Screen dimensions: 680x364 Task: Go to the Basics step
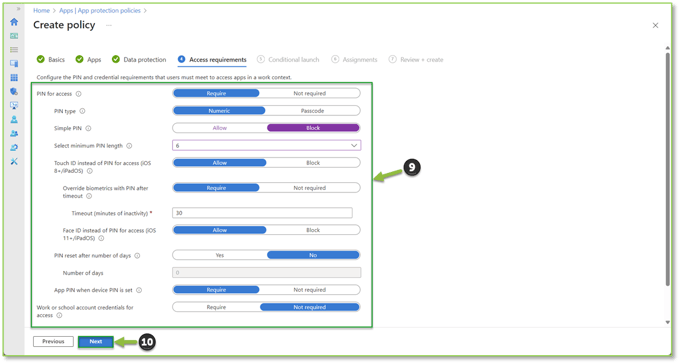tap(51, 59)
